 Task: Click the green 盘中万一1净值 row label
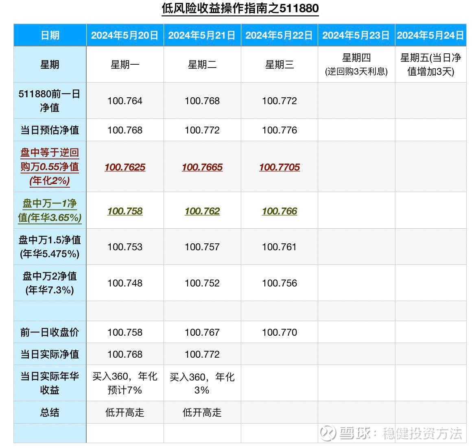click(x=50, y=210)
